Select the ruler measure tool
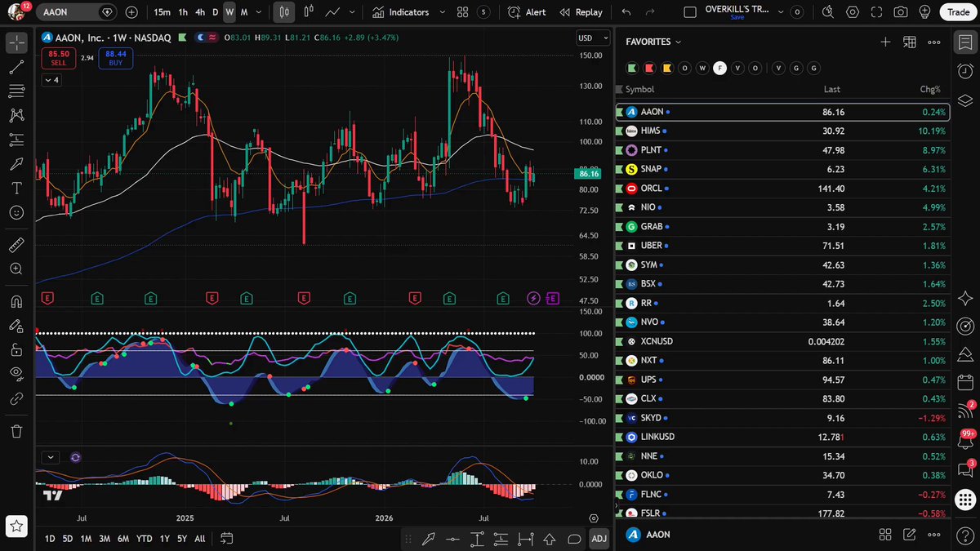Viewport: 980px width, 551px height. point(16,244)
